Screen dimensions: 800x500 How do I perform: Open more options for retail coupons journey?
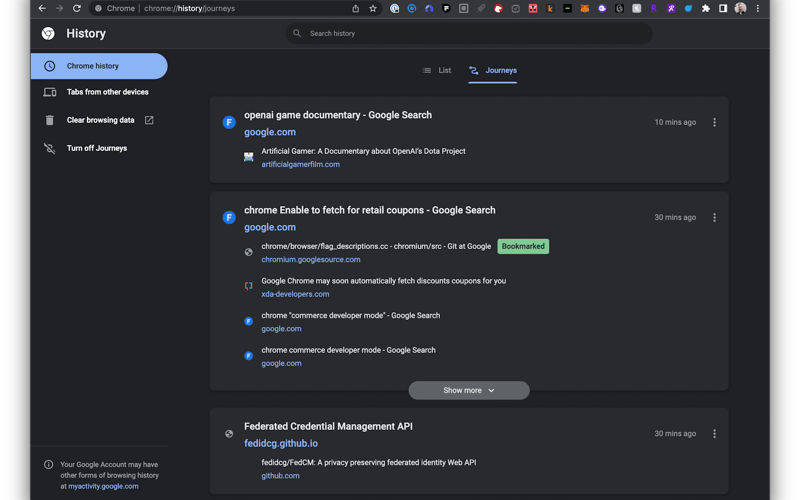click(714, 217)
